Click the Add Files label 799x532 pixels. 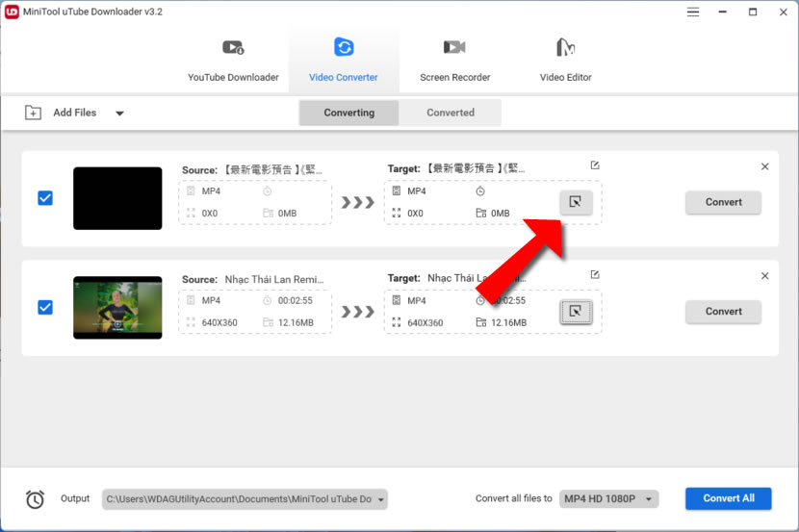click(75, 113)
